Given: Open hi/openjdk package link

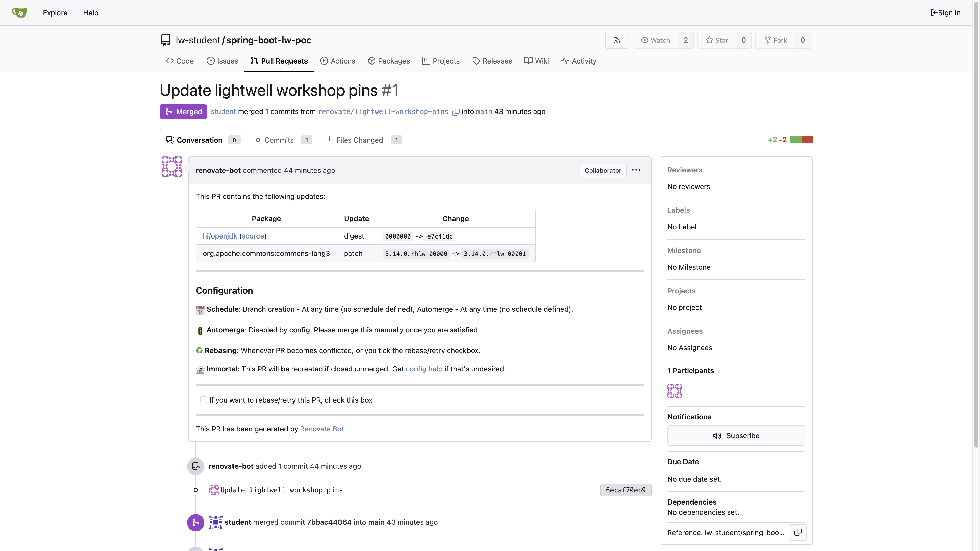Looking at the screenshot, I should tap(219, 236).
